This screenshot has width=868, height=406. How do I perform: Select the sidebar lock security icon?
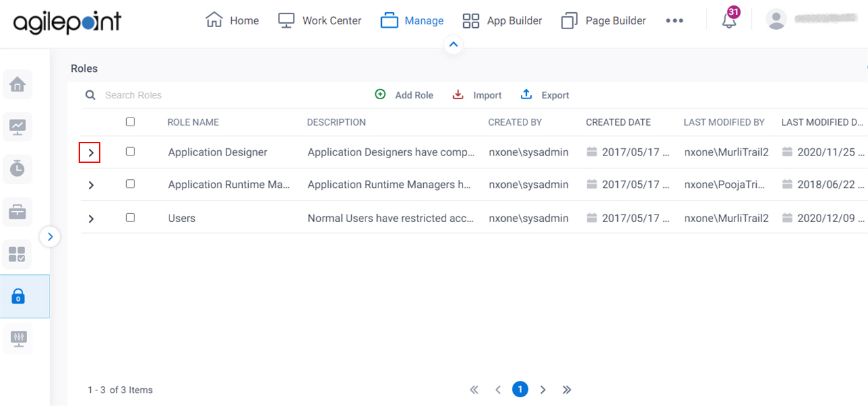coord(18,296)
